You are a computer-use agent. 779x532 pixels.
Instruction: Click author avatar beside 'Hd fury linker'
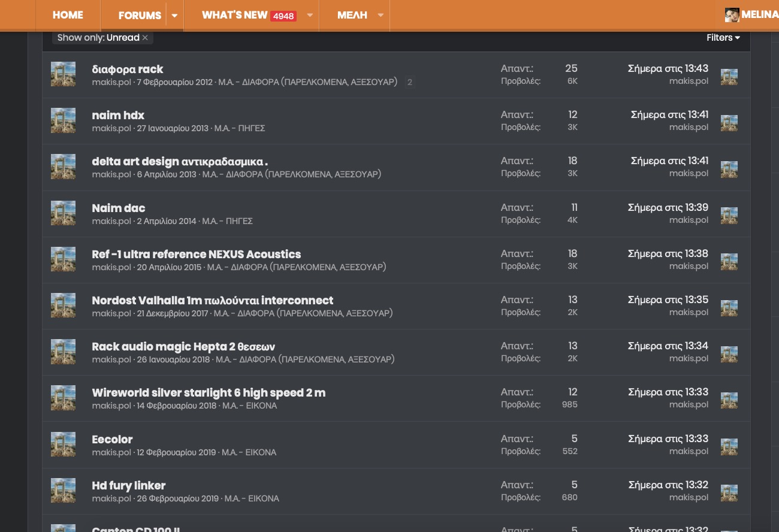coord(63,491)
